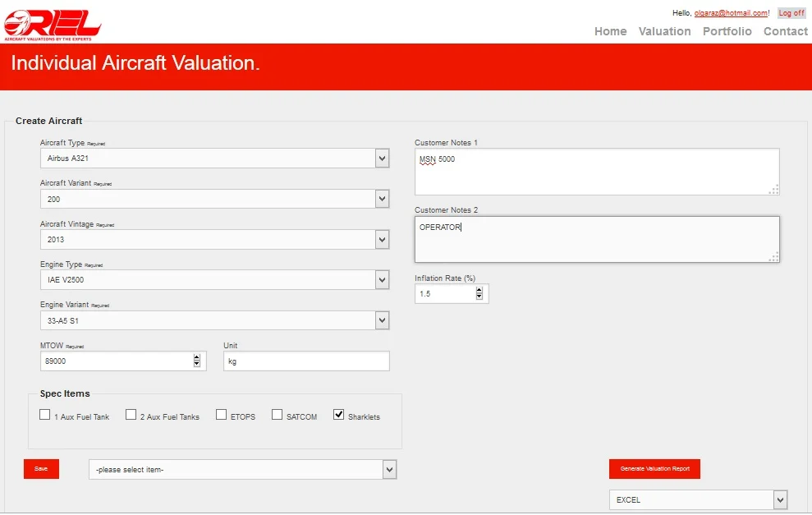The width and height of the screenshot is (812, 515).
Task: Click the Customer Notes 2 resize handle
Action: 773,257
